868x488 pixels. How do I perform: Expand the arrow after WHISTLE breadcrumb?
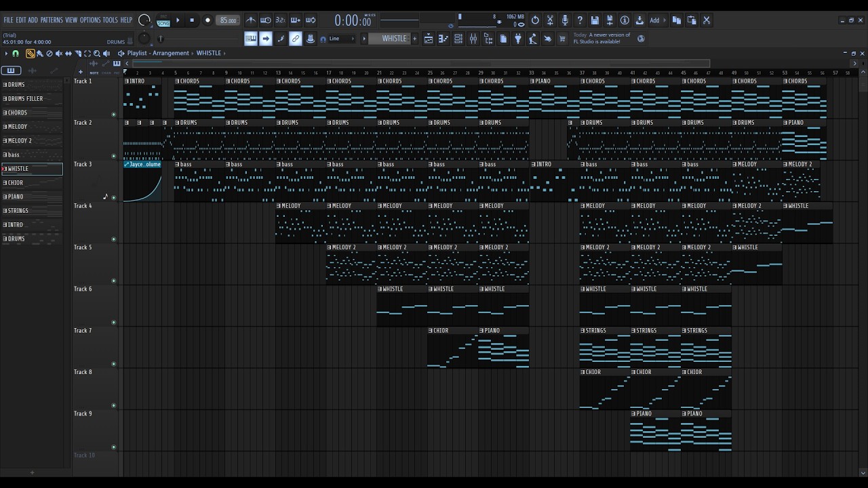224,53
